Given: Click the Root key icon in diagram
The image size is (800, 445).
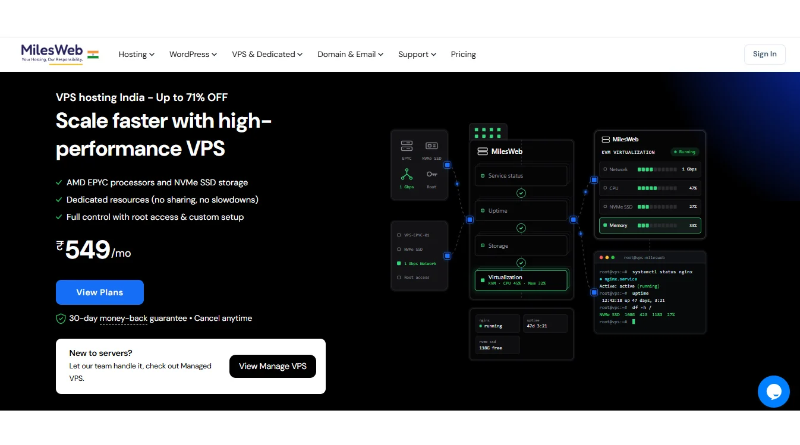Looking at the screenshot, I should (432, 174).
